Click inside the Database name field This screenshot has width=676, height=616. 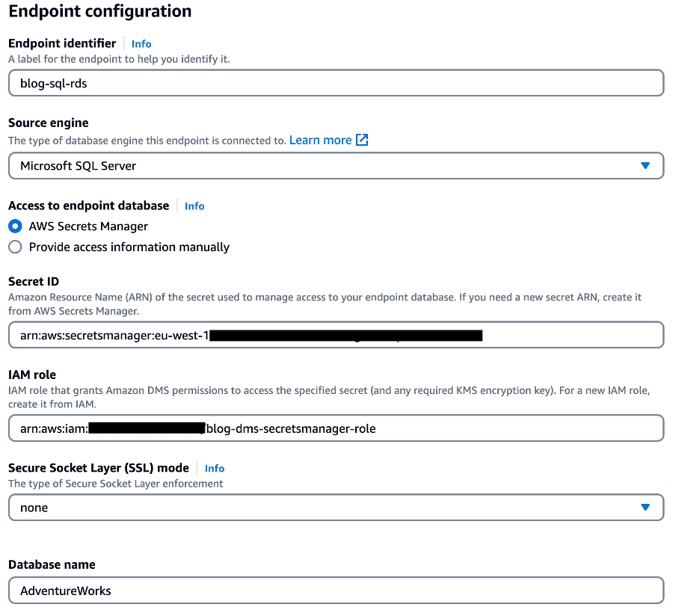coord(335,590)
